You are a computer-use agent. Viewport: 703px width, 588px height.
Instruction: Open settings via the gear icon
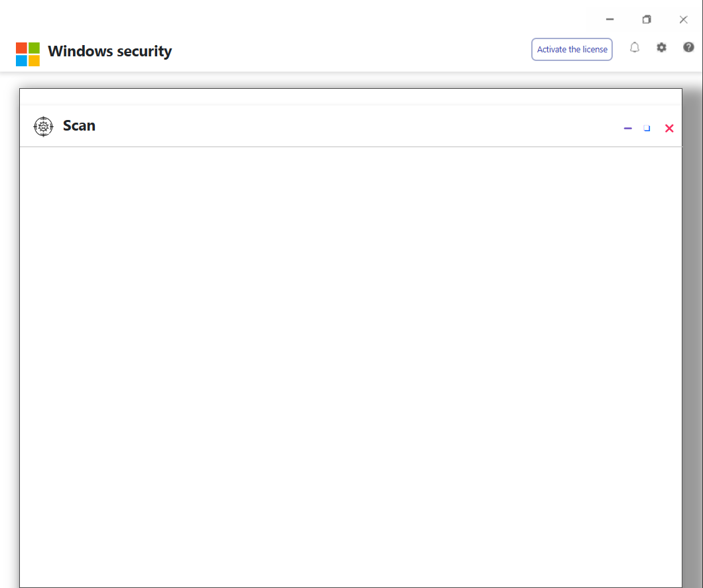pyautogui.click(x=661, y=48)
